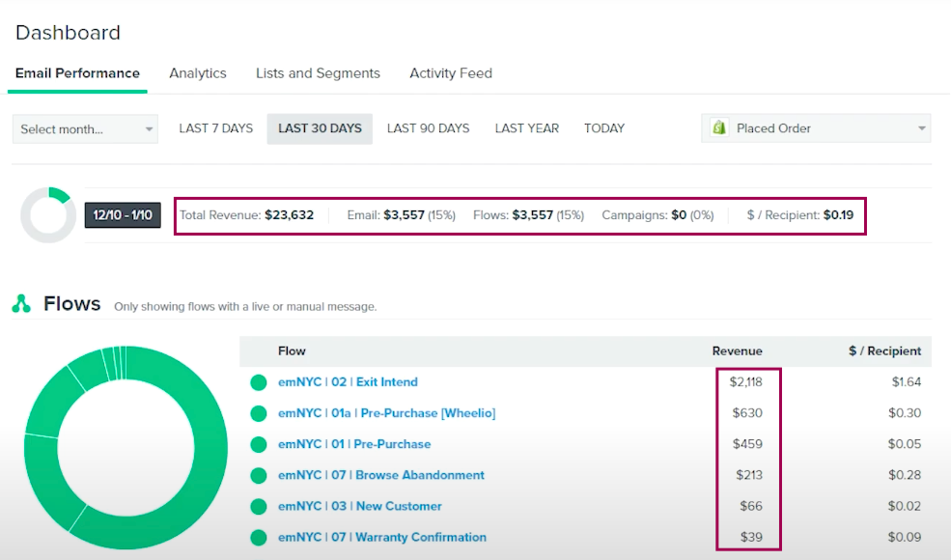951x560 pixels.
Task: Click green status dot beside New Customer flow
Action: 258,506
